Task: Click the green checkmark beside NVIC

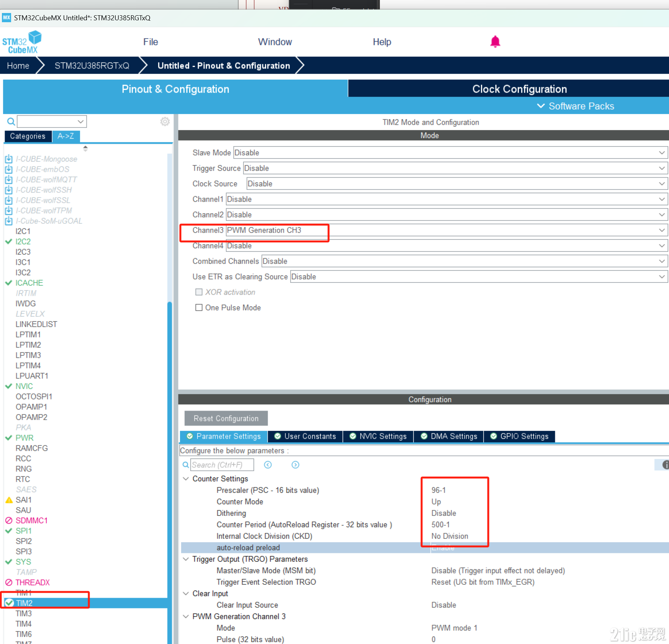Action: point(9,386)
